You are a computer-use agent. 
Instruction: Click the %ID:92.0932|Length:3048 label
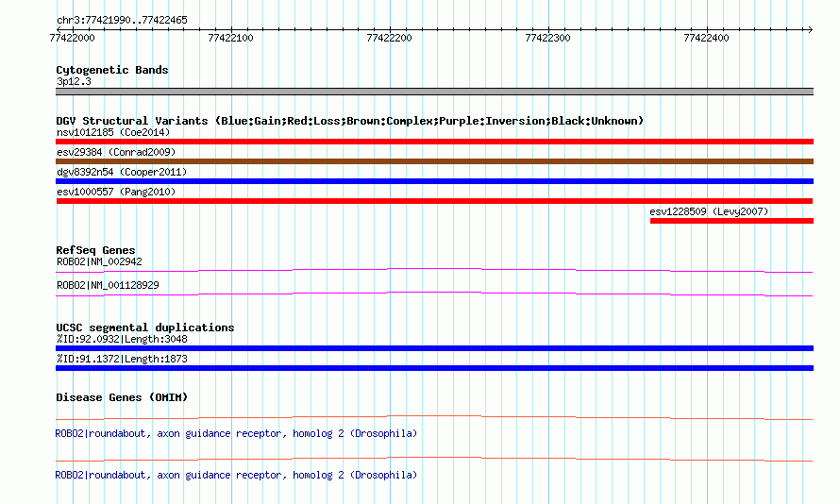(x=122, y=339)
